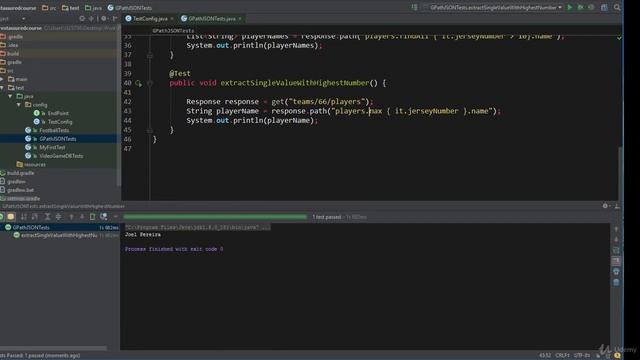
Task: Collapse all in the project panel toolbar
Action: [91, 18]
